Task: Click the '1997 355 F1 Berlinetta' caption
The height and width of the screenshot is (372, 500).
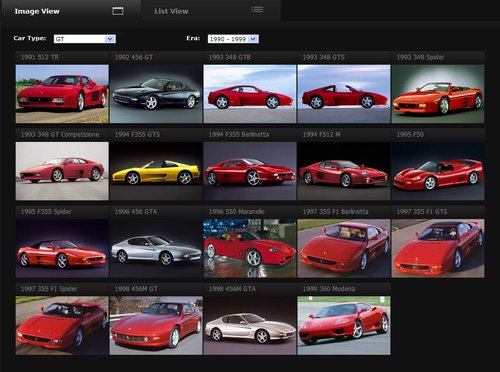Action: point(335,212)
